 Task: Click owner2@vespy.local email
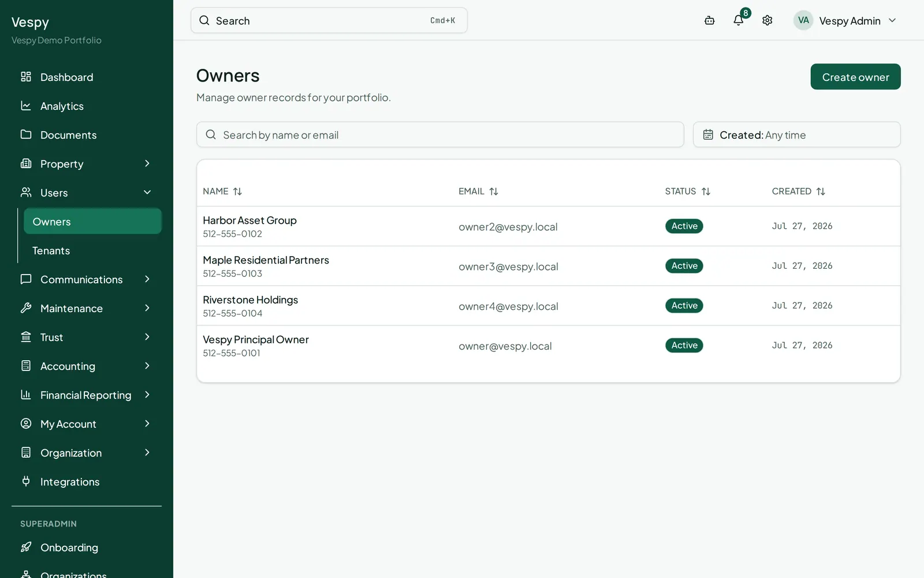point(508,227)
